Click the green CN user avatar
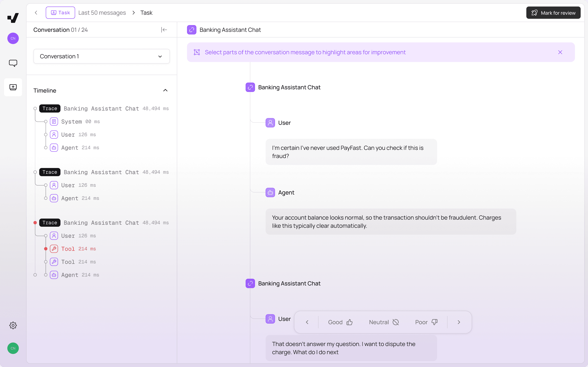This screenshot has height=367, width=588. point(13,348)
